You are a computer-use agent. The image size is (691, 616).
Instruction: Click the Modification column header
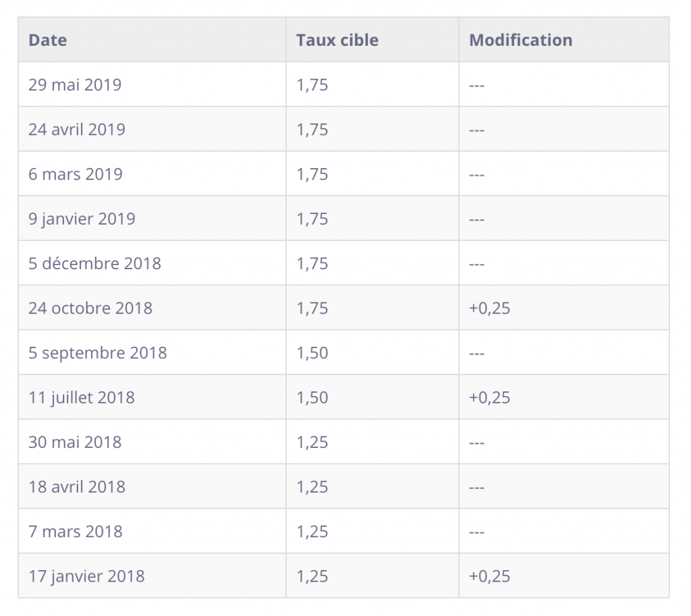[x=520, y=40]
